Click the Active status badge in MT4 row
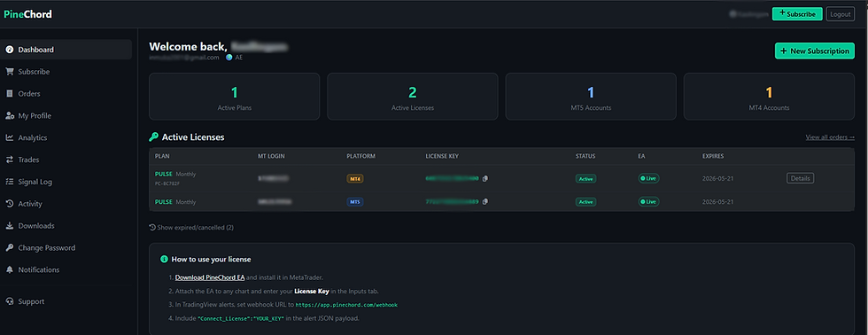 (x=585, y=178)
